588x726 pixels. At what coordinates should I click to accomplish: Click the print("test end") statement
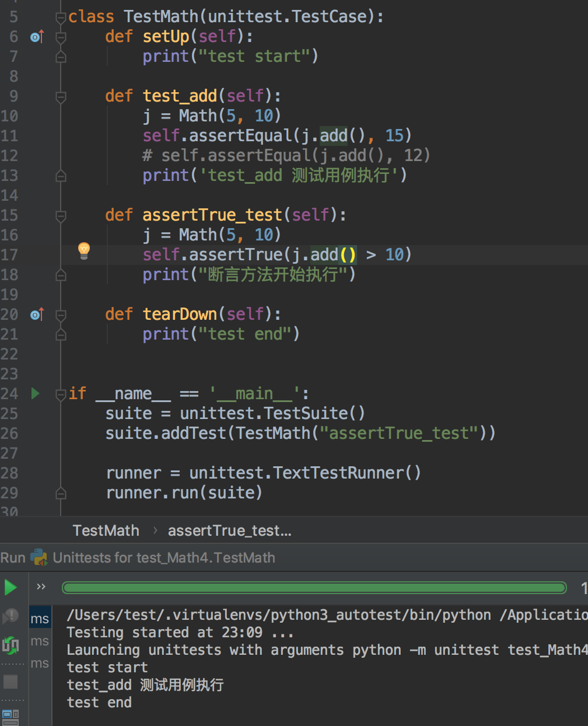pyautogui.click(x=221, y=334)
